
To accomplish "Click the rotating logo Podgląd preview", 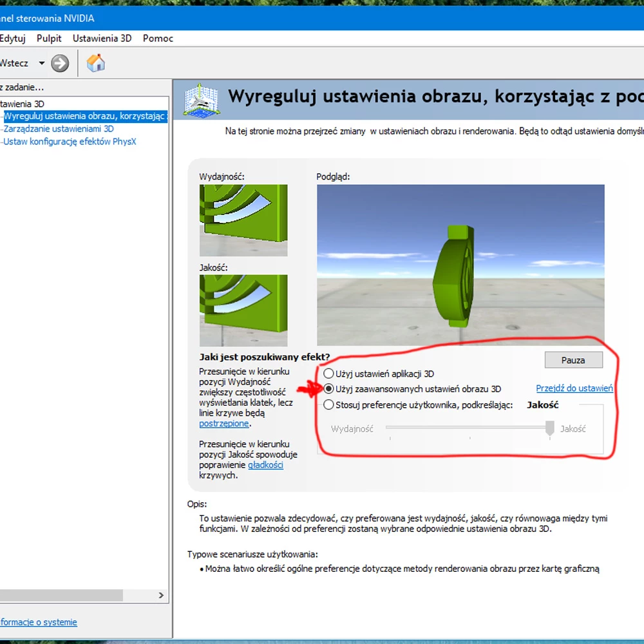I will coord(460,265).
